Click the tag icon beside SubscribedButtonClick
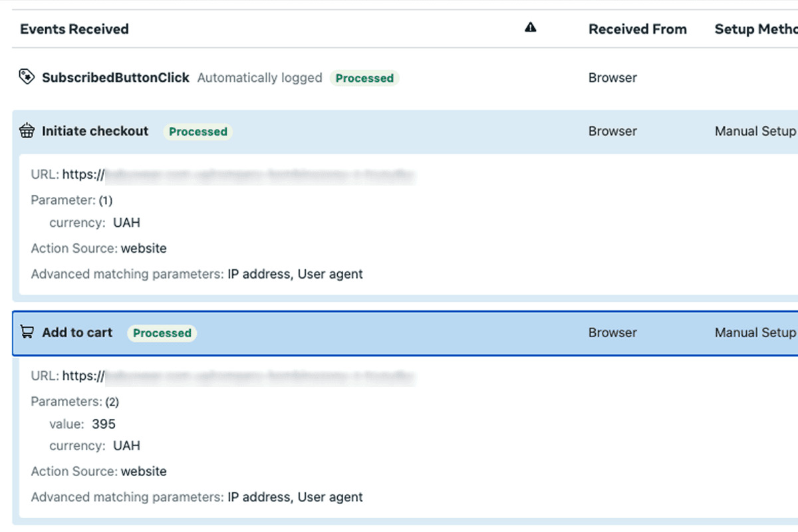This screenshot has width=798, height=532. point(27,78)
